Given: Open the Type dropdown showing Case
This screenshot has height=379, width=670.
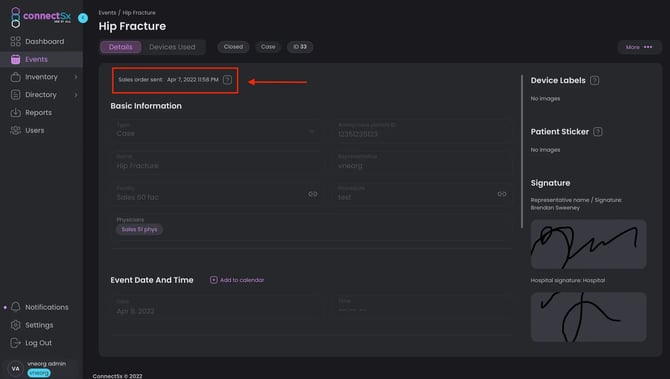Looking at the screenshot, I should [x=217, y=130].
